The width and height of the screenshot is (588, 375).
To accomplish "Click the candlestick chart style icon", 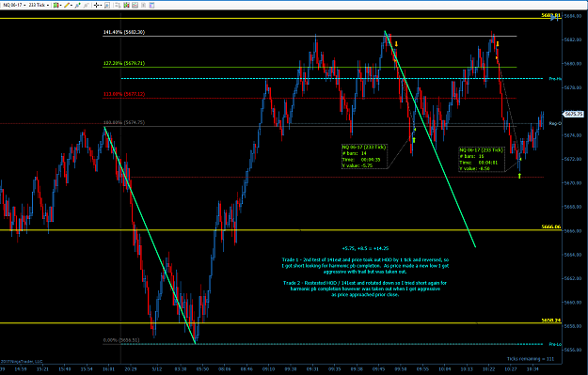I will click(x=56, y=5).
